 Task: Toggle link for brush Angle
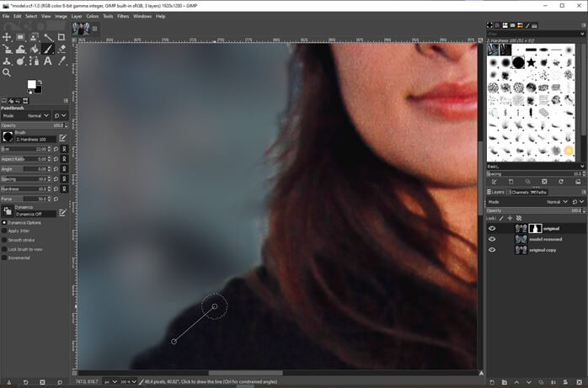point(64,169)
